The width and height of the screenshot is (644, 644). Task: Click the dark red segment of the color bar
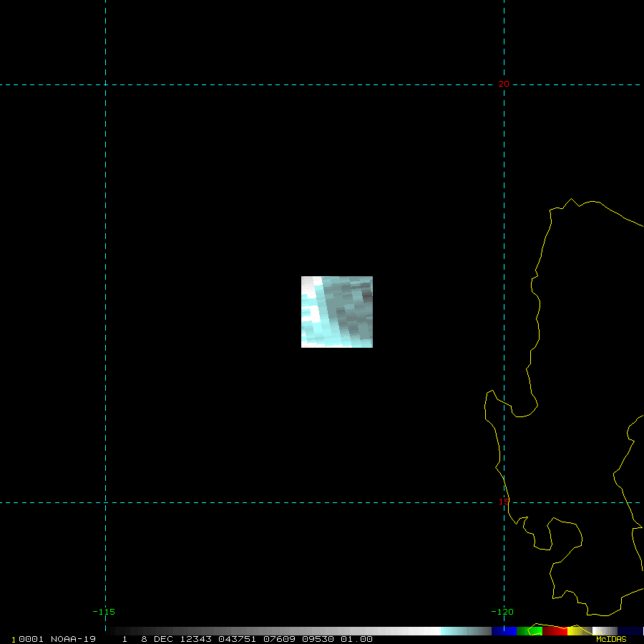click(555, 631)
